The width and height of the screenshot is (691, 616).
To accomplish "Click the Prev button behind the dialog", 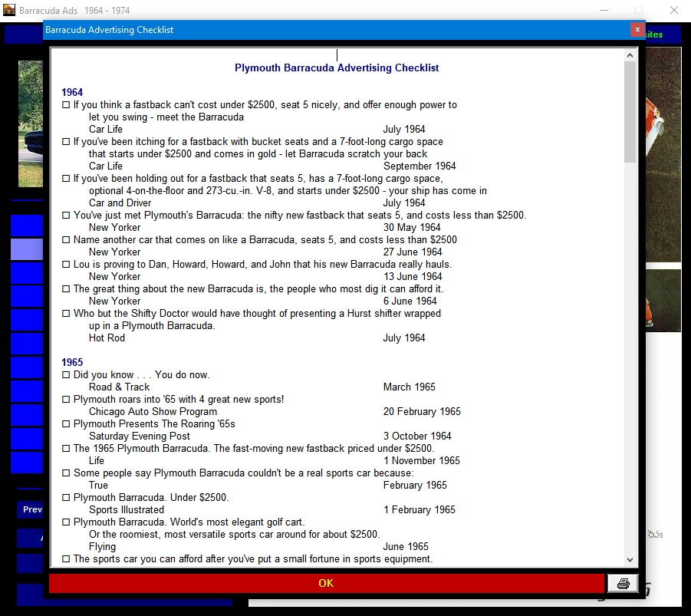I will [x=30, y=509].
